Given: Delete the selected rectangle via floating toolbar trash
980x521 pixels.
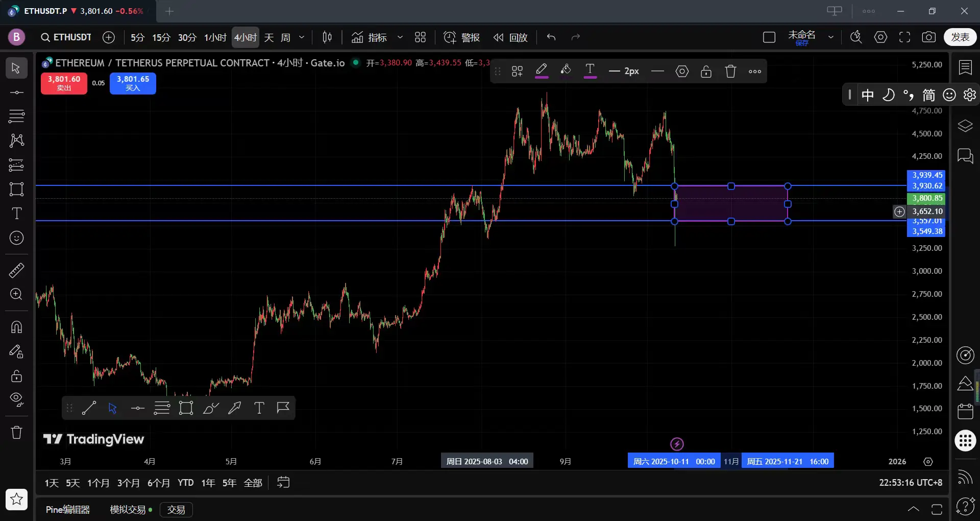Looking at the screenshot, I should (730, 71).
